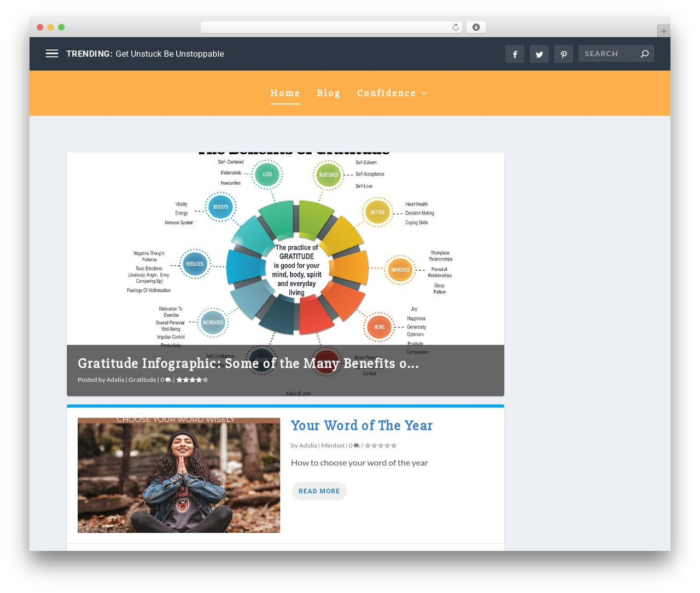Open the Pinterest social icon
This screenshot has height=593, width=700.
[563, 54]
